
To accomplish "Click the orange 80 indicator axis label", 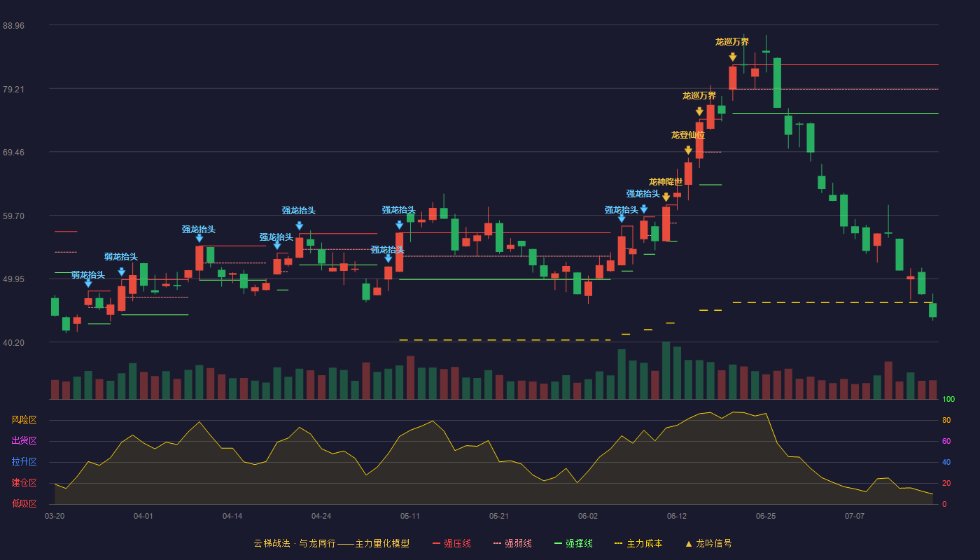I will tap(946, 421).
